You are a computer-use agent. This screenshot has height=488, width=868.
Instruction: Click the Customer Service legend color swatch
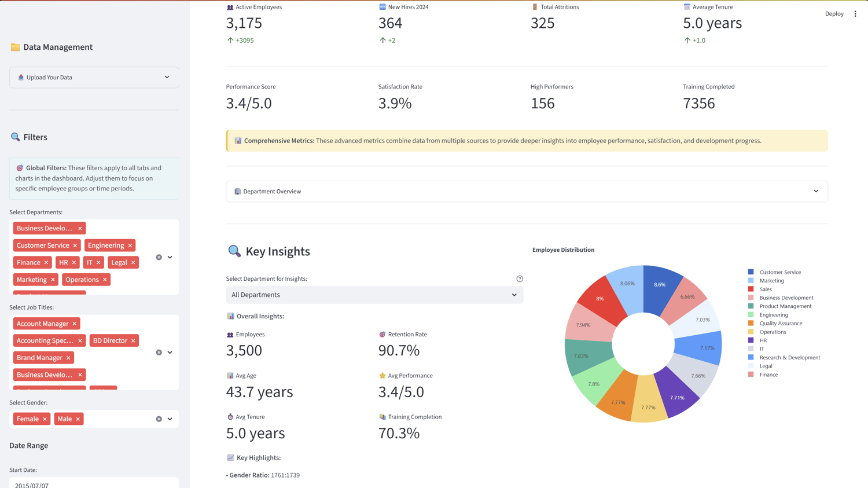(x=751, y=272)
